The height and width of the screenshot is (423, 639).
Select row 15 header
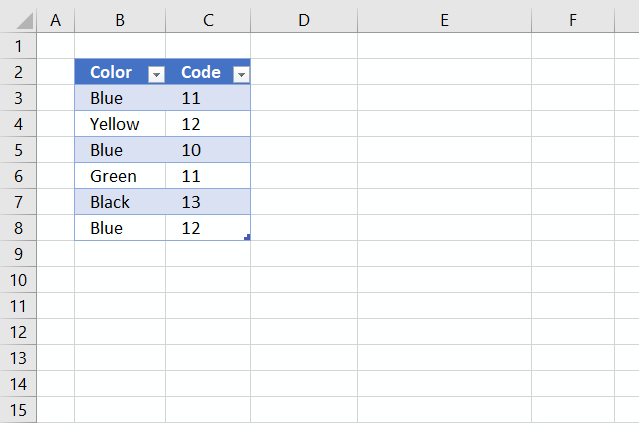[x=18, y=410]
